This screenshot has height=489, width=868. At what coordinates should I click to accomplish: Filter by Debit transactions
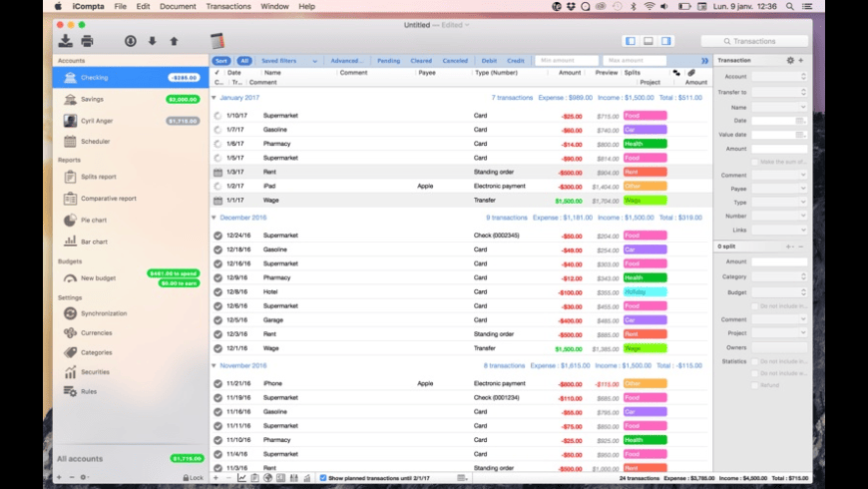(x=489, y=61)
